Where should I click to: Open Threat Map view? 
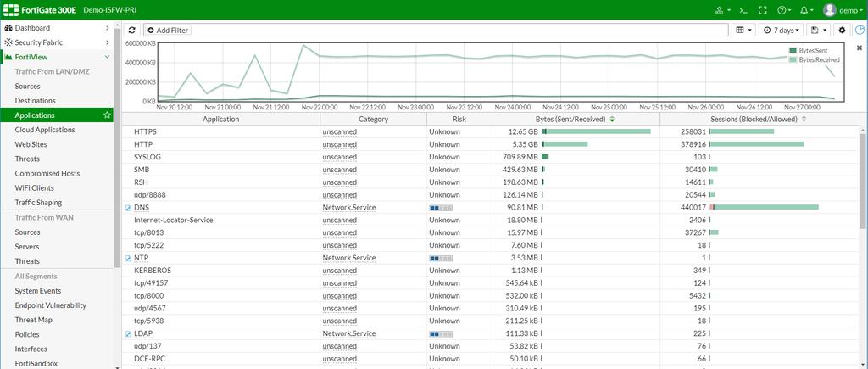tap(34, 320)
